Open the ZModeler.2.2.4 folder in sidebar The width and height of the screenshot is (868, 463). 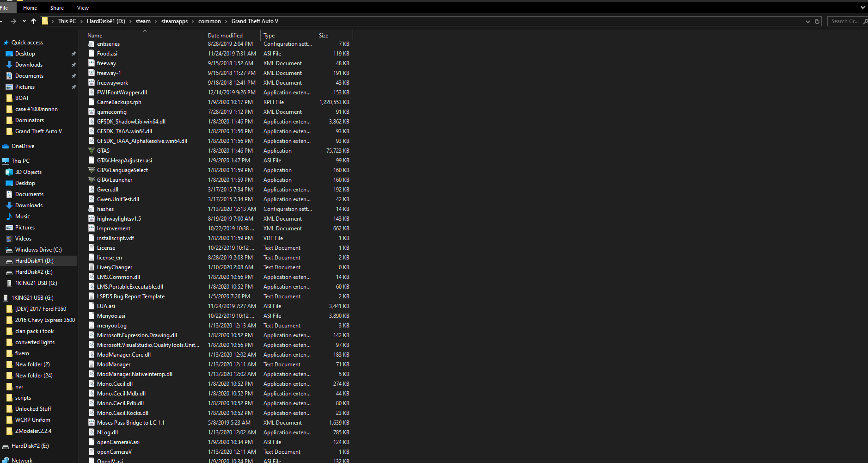pos(33,431)
